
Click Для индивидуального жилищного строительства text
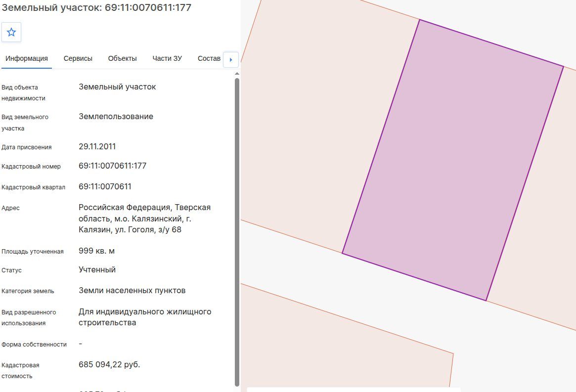click(145, 317)
